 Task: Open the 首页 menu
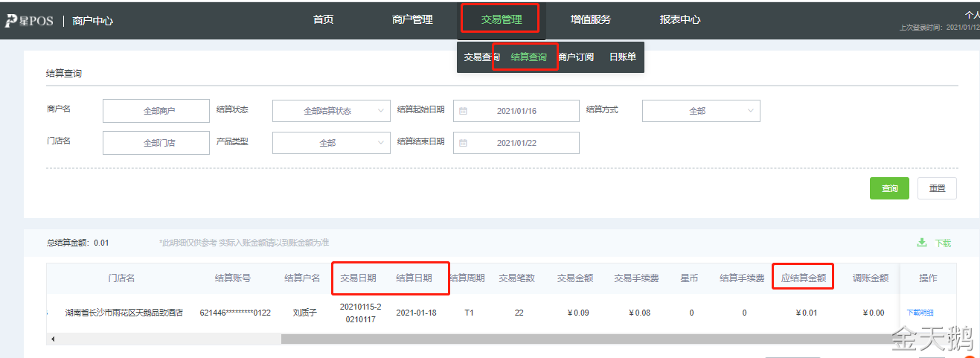[323, 19]
